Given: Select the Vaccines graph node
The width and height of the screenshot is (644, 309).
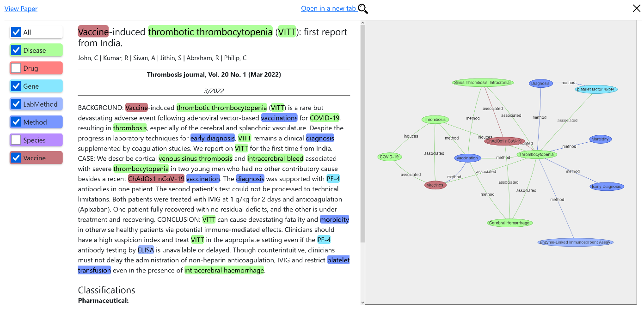Looking at the screenshot, I should coord(435,185).
